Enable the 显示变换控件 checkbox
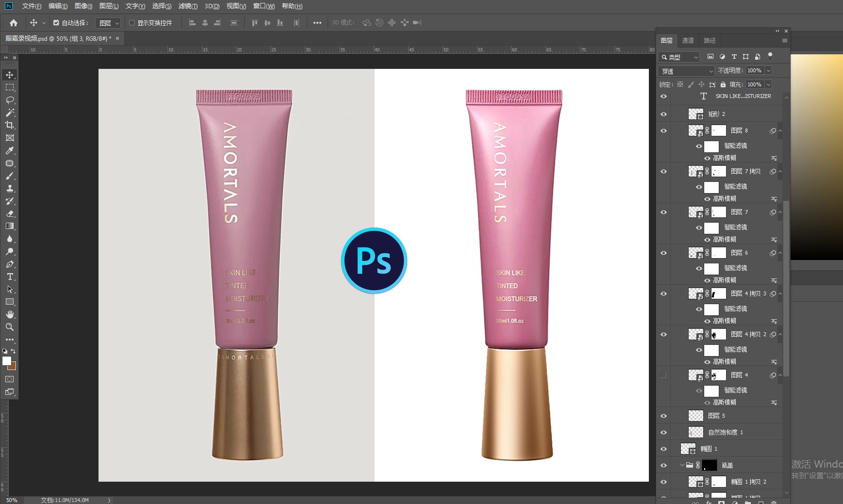This screenshot has width=843, height=504. coord(132,23)
